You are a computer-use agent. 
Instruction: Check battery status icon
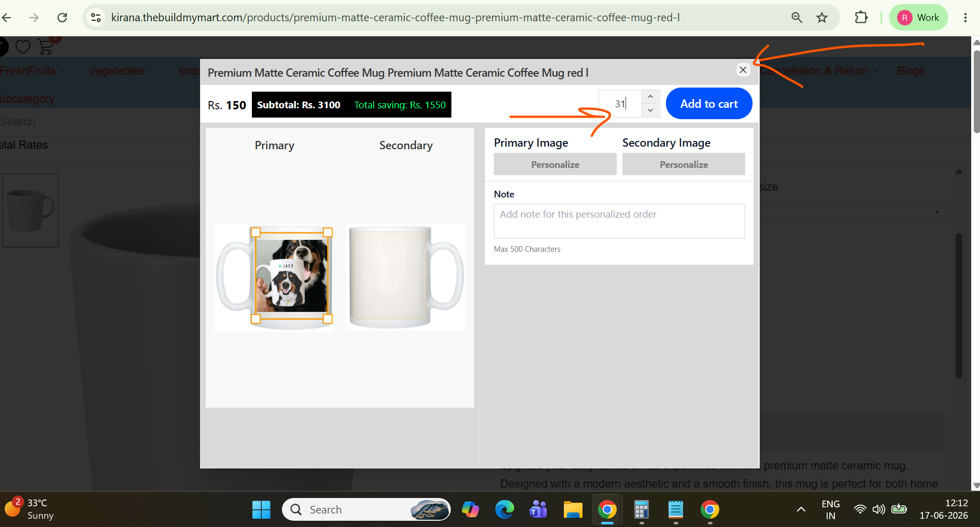click(x=899, y=509)
